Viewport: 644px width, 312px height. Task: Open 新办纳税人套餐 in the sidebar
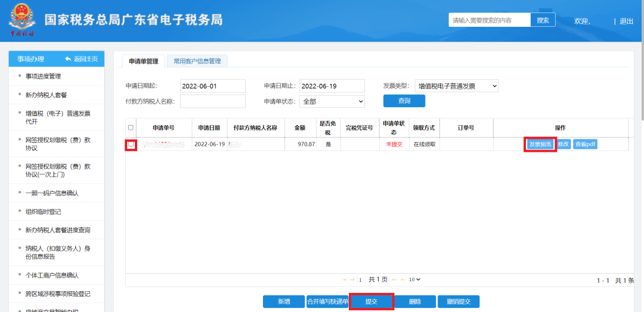[x=46, y=95]
